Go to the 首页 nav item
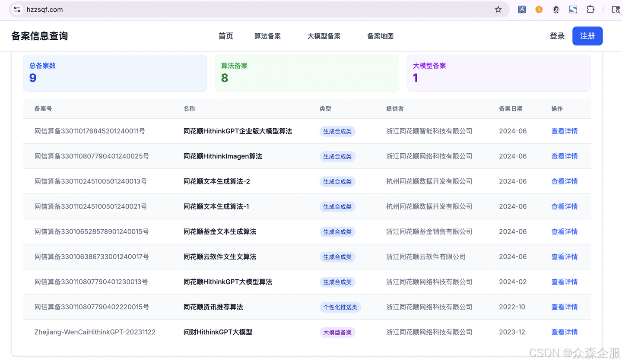The width and height of the screenshot is (622, 364). 226,36
